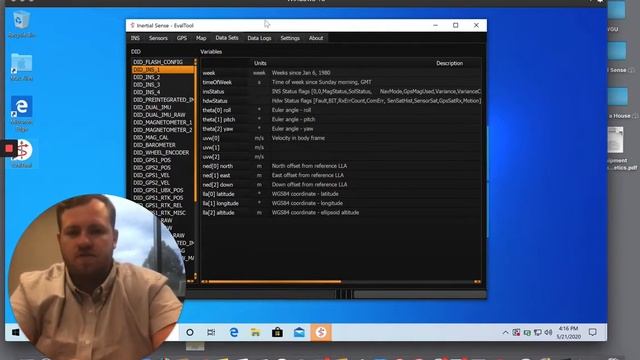
Task: Open the INS tab
Action: click(135, 38)
